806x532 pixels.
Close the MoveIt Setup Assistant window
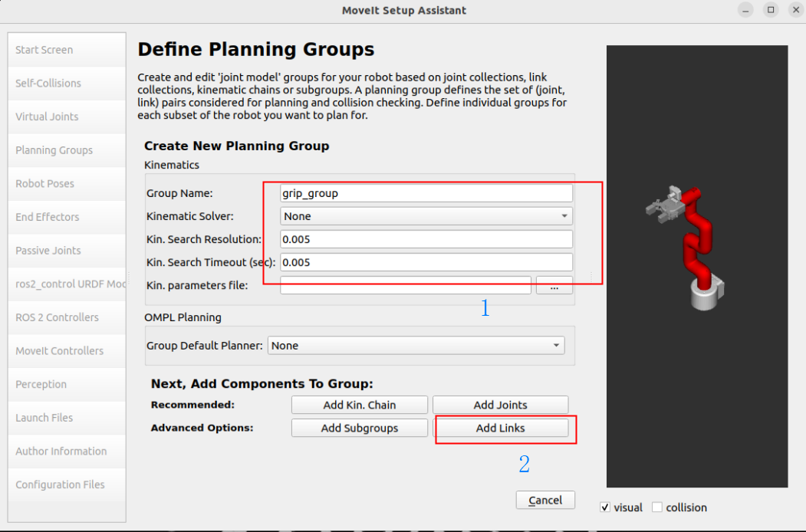796,10
